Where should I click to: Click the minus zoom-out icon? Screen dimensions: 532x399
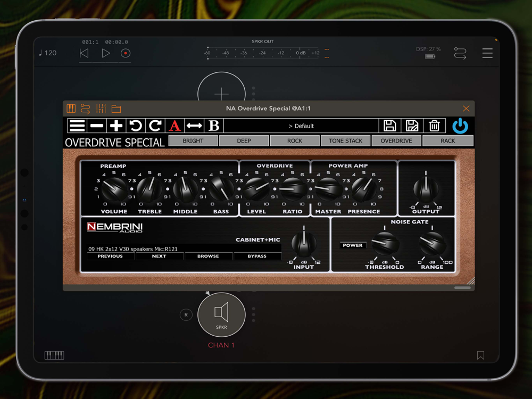pos(97,126)
